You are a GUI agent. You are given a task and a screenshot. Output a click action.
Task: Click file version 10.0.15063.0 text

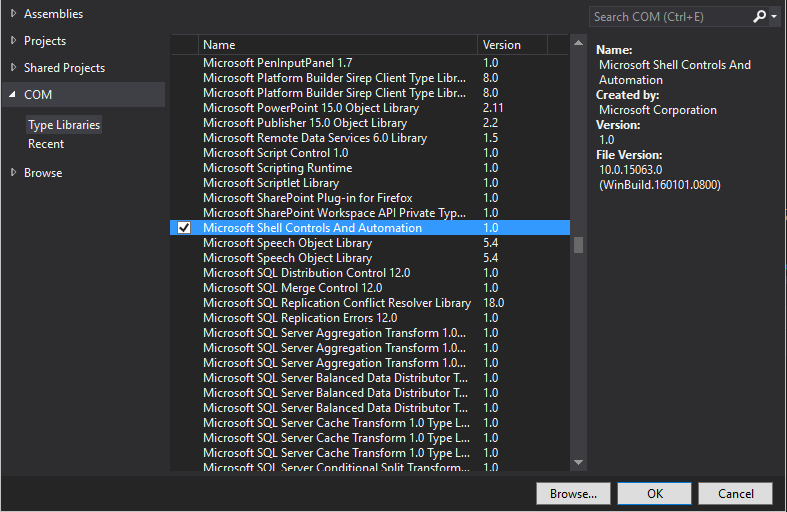tap(630, 170)
